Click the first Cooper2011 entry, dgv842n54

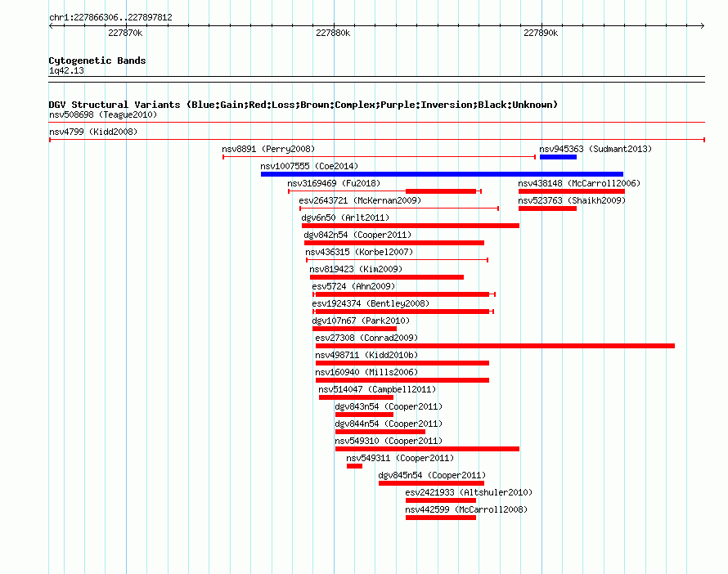point(357,235)
